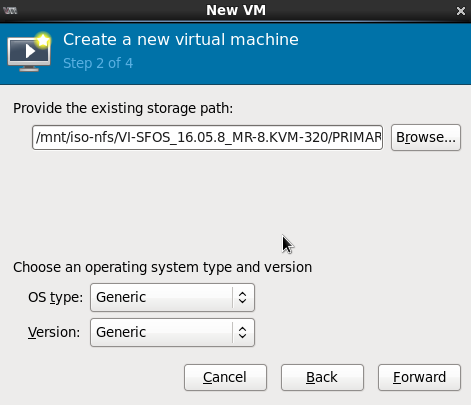This screenshot has height=405, width=471.
Task: Go Back to the previous step
Action: click(x=322, y=377)
